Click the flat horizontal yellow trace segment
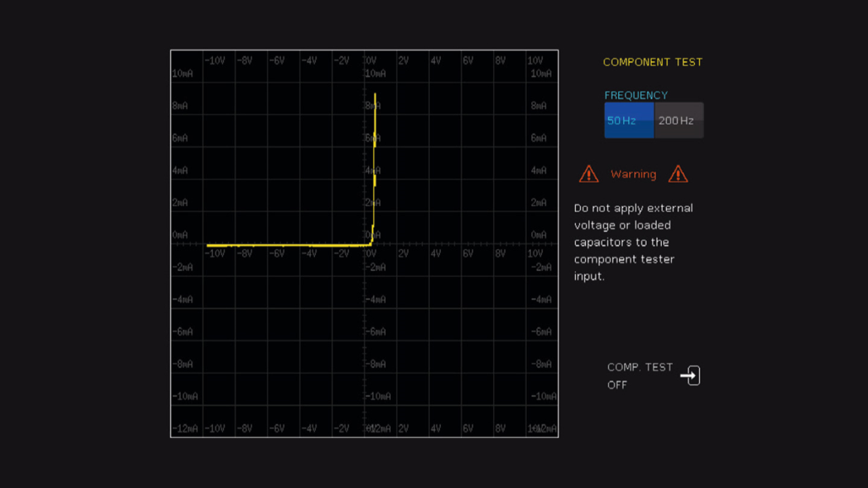 point(285,245)
